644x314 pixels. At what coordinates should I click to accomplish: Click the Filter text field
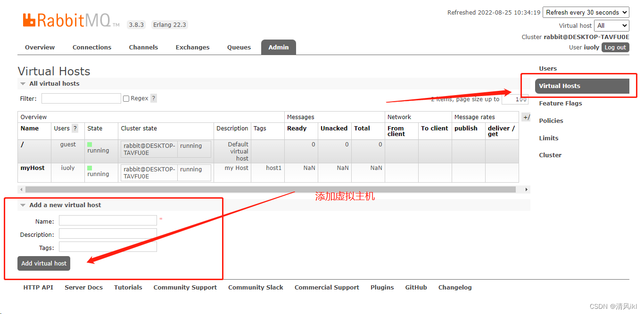[x=81, y=98]
